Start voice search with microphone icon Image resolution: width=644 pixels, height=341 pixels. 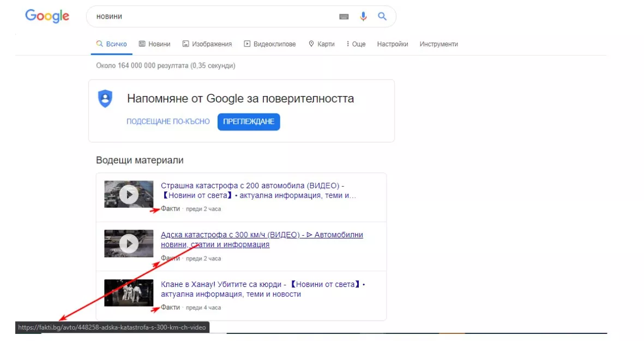pyautogui.click(x=363, y=16)
